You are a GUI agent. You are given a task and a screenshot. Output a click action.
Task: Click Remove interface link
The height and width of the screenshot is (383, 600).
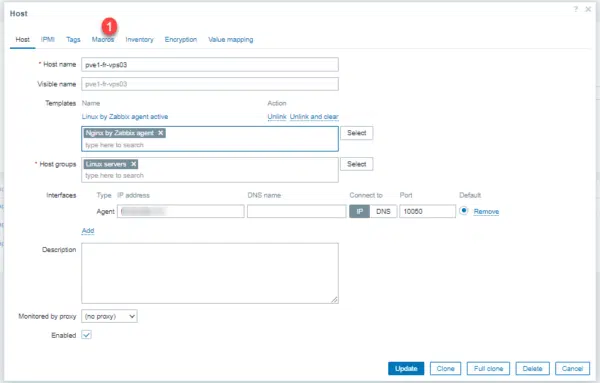486,211
